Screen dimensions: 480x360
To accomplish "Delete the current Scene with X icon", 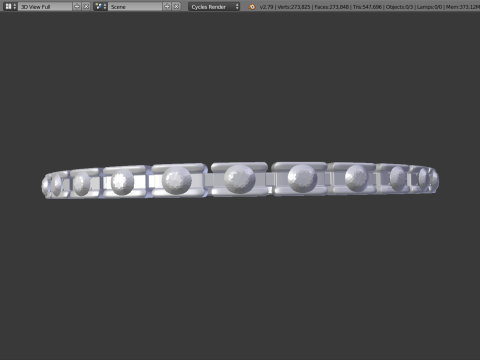I will (x=176, y=6).
